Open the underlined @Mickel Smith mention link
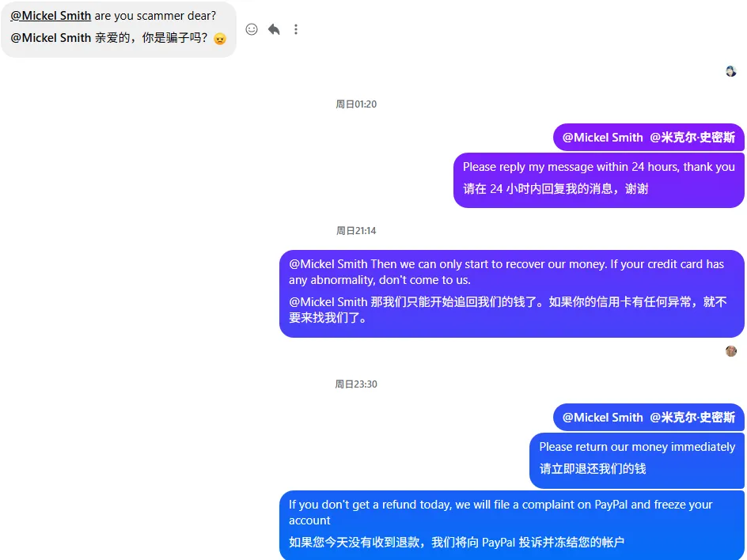Screen dimensions: 747x560 [x=51, y=16]
